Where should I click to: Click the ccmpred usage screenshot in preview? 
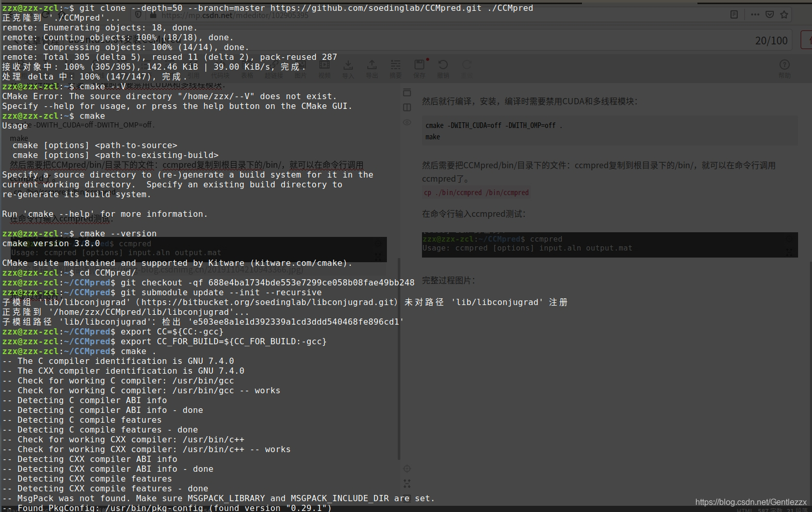tap(610, 244)
